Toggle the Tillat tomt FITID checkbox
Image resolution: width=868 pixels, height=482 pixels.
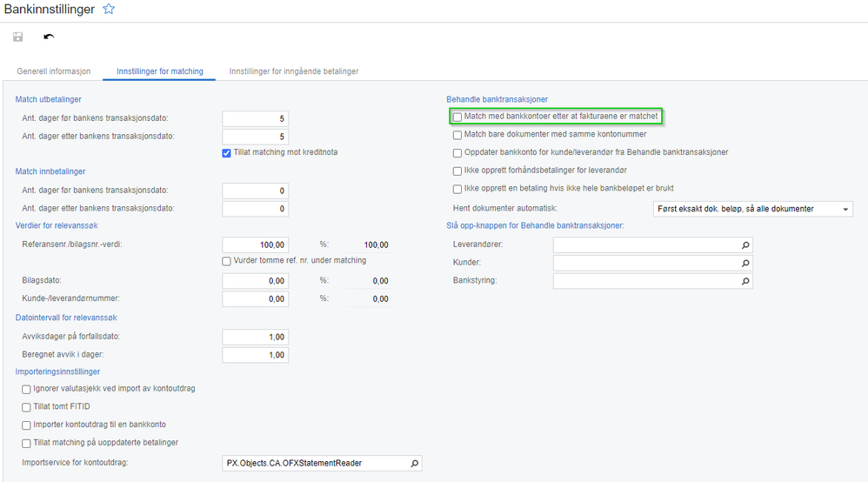coord(26,407)
